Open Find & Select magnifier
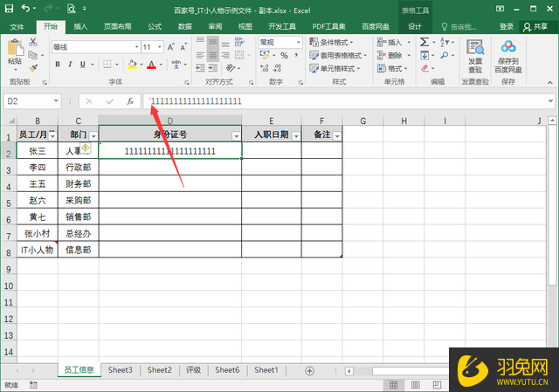This screenshot has height=392, width=559. 445,55
